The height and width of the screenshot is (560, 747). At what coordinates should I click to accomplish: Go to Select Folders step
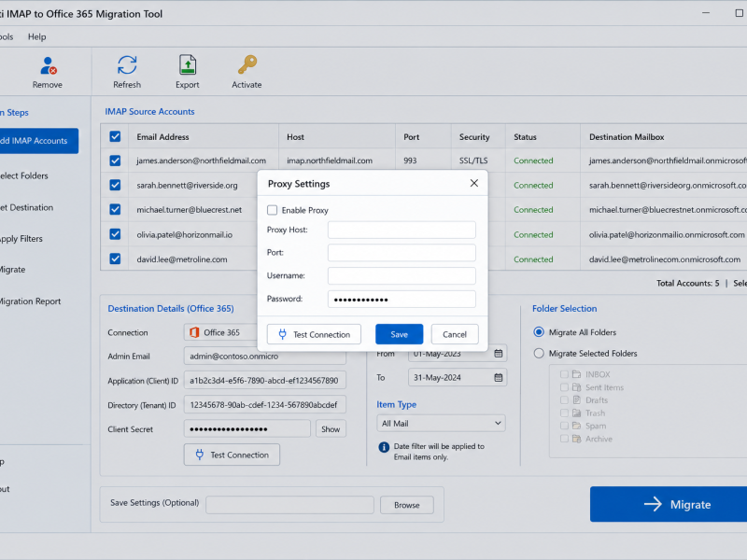(24, 175)
